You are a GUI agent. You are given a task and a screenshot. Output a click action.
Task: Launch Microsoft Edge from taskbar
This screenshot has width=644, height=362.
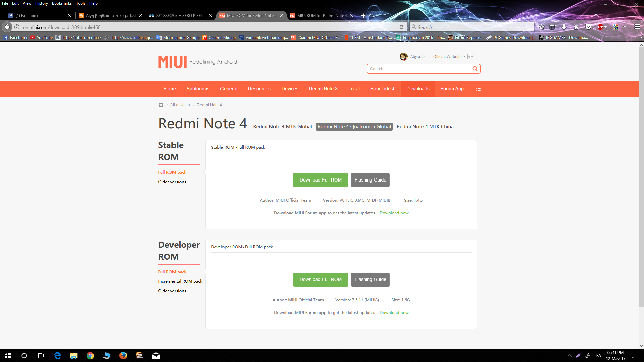57,356
